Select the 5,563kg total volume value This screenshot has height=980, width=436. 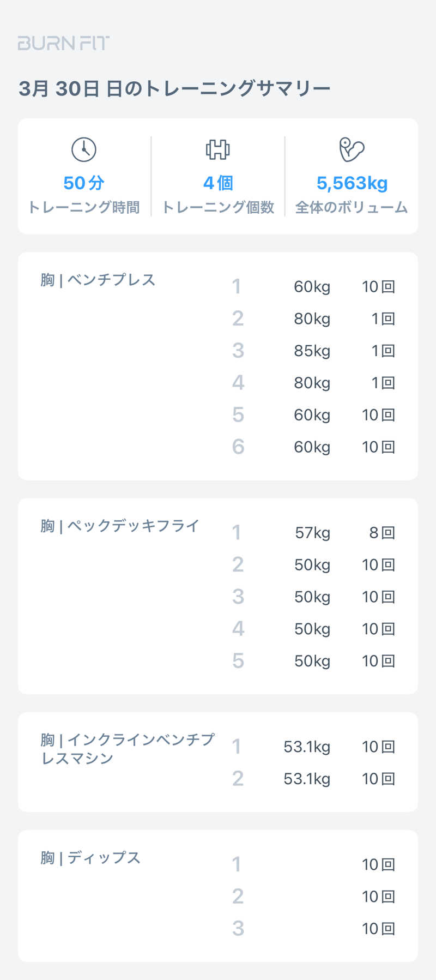tap(352, 183)
